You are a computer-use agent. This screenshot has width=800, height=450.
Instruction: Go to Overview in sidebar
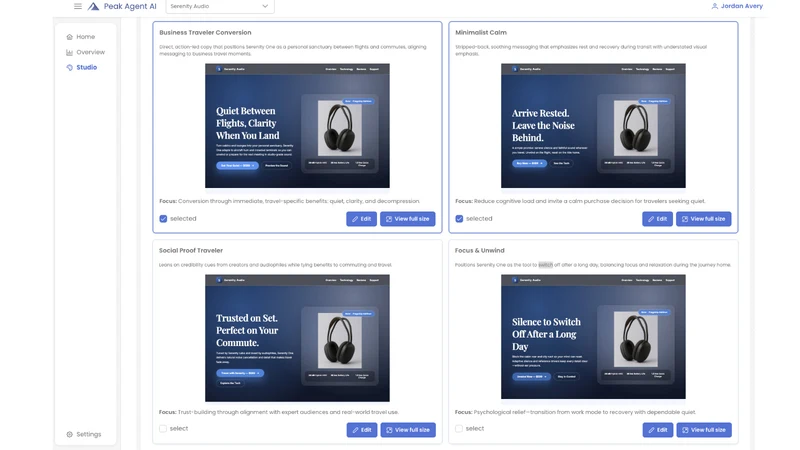[85, 52]
